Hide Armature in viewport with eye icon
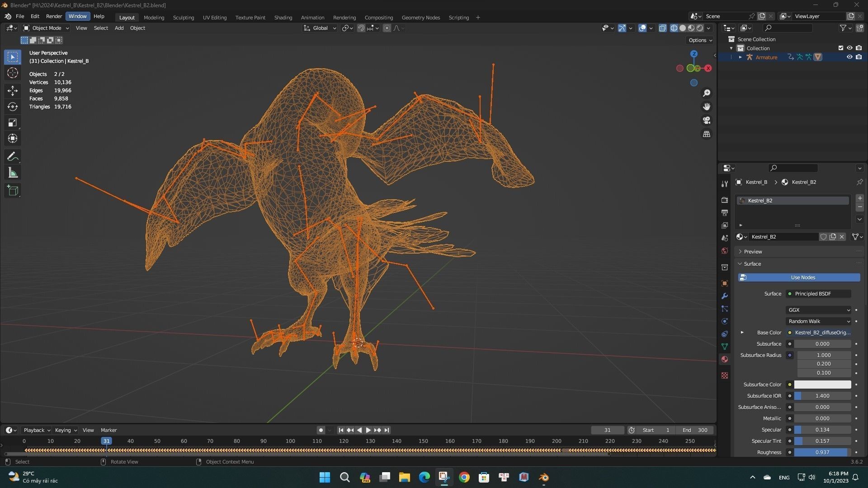 (849, 57)
